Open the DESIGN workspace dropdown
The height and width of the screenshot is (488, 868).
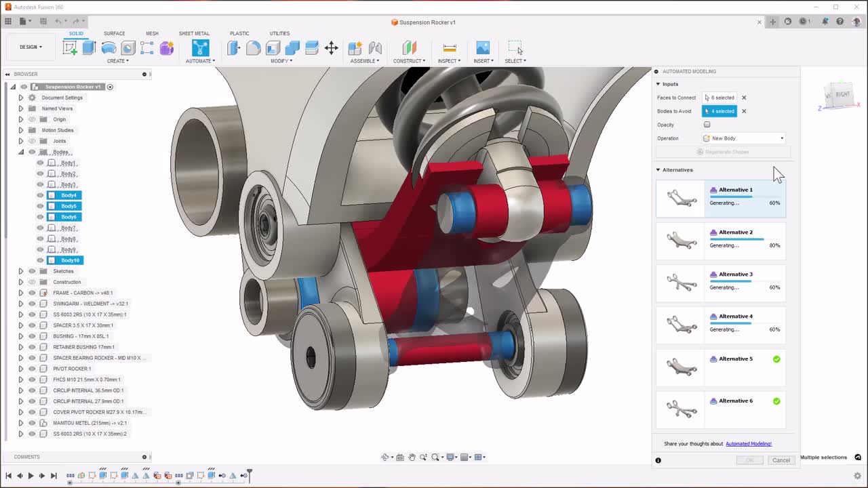pyautogui.click(x=31, y=47)
